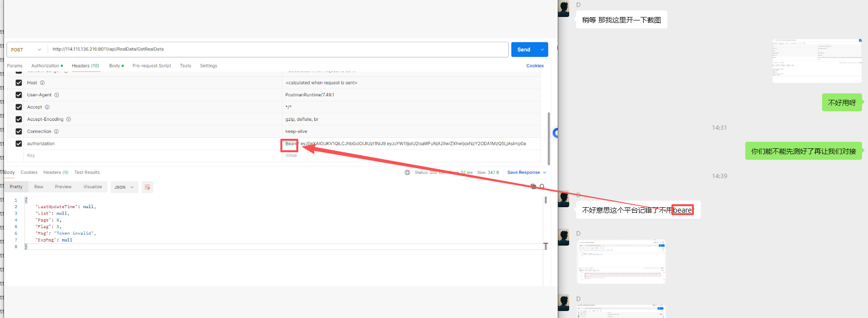Open the Send button dropdown arrow

(542, 49)
